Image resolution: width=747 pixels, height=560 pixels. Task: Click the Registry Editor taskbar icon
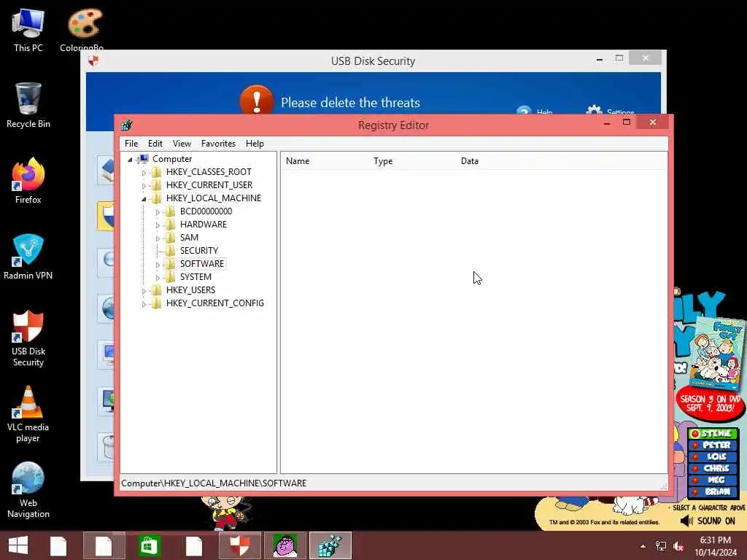point(330,545)
